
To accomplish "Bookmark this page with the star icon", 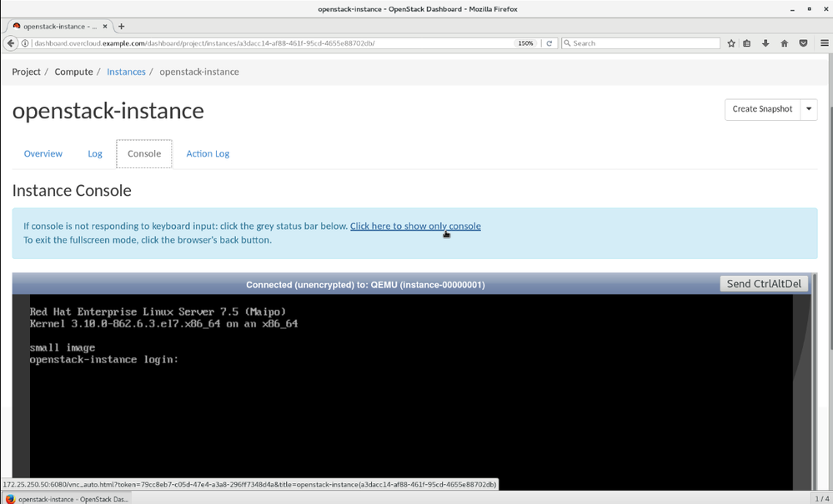I will [x=731, y=43].
